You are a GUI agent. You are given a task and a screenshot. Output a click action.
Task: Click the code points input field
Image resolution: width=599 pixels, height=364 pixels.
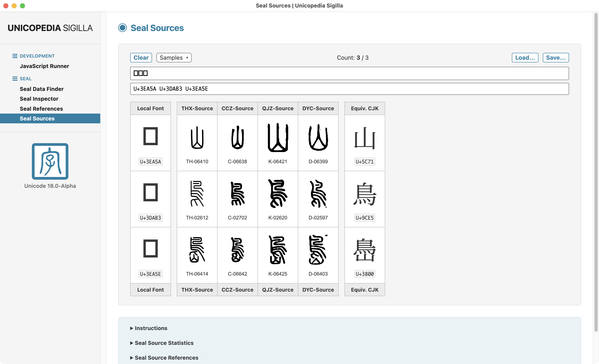(349, 89)
